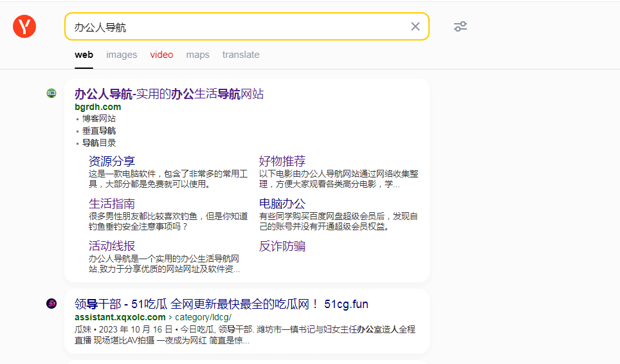Click the Yandex logo icon
Image resolution: width=620 pixels, height=364 pixels.
(x=24, y=26)
